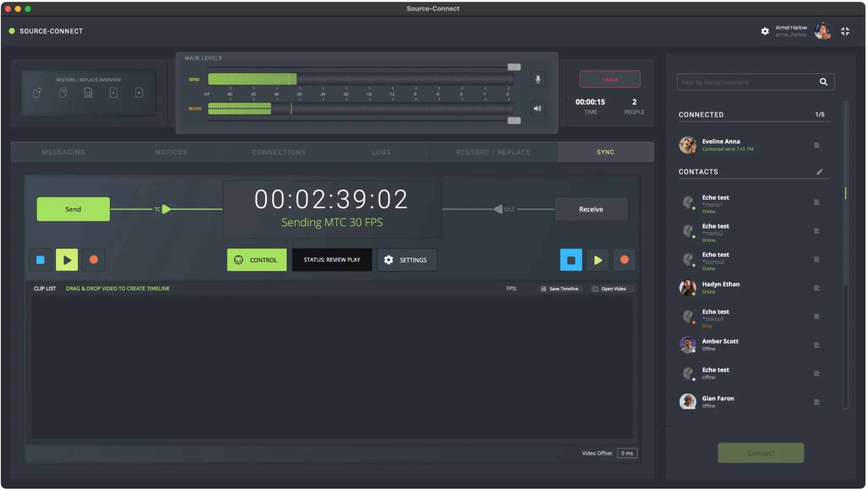Open the menu icon for Amber Scott
The height and width of the screenshot is (490, 868).
click(x=817, y=345)
